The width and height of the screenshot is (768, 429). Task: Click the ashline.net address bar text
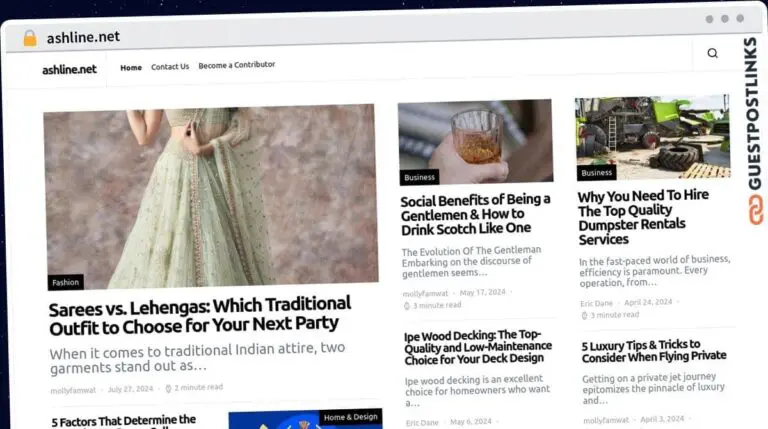[x=82, y=37]
